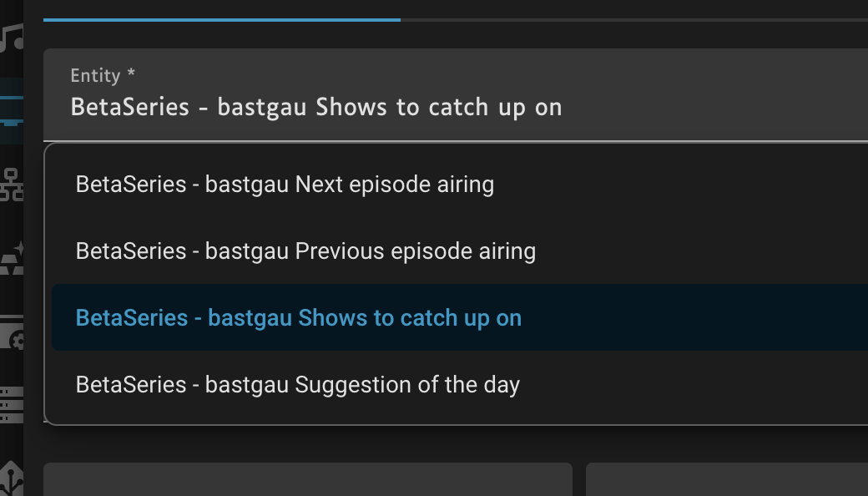Click the highlighted blue monitor sidebar icon
The image size is (868, 496).
coord(11,111)
